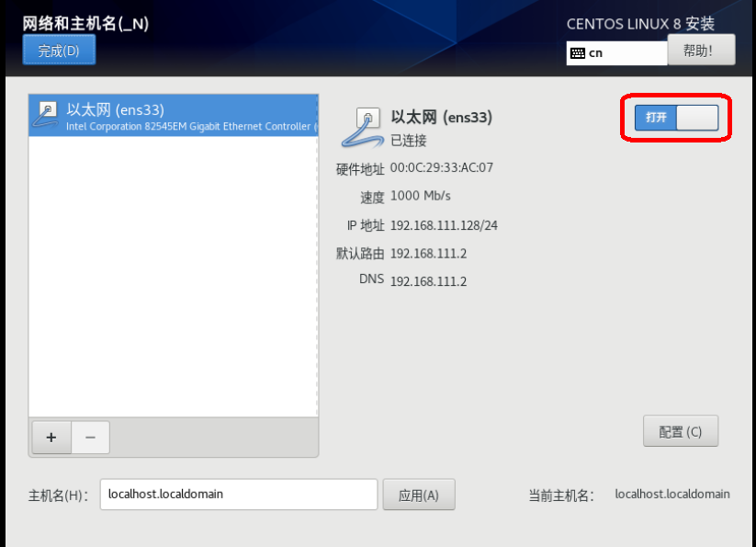Click the 主机名 hostname input field
Viewport: 756px width, 547px height.
(x=239, y=495)
